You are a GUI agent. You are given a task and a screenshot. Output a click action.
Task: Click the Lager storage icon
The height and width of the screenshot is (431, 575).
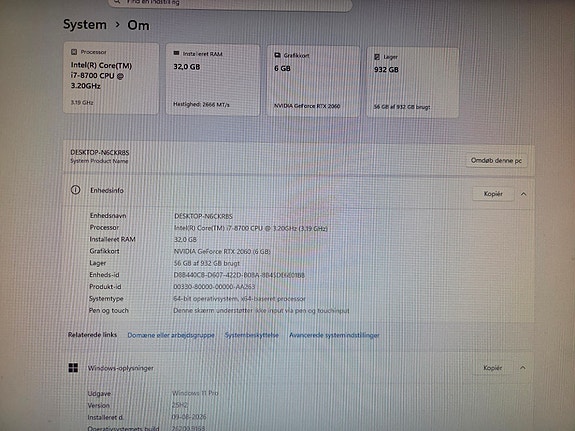[x=377, y=57]
